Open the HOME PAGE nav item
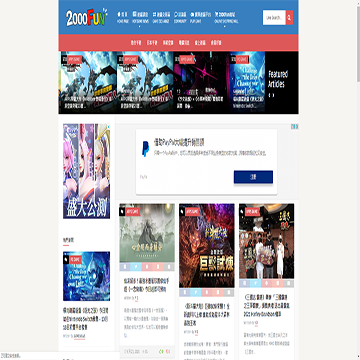The image size is (360, 360). [x=122, y=17]
